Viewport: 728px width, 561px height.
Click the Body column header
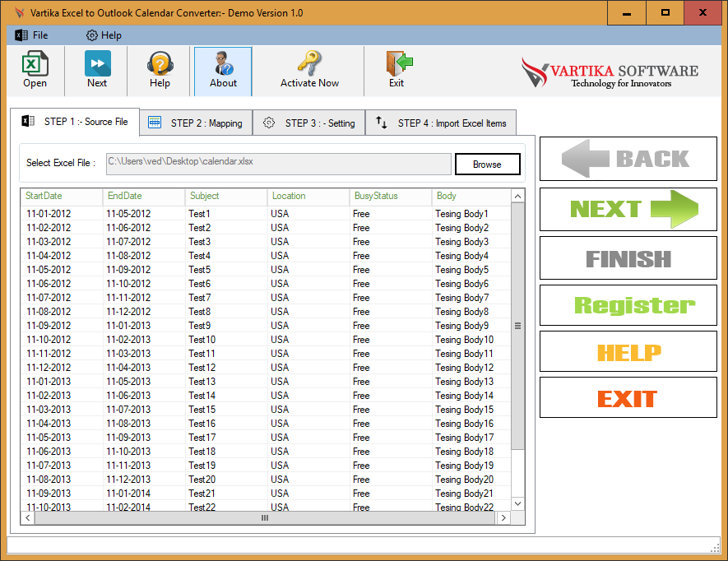point(471,196)
